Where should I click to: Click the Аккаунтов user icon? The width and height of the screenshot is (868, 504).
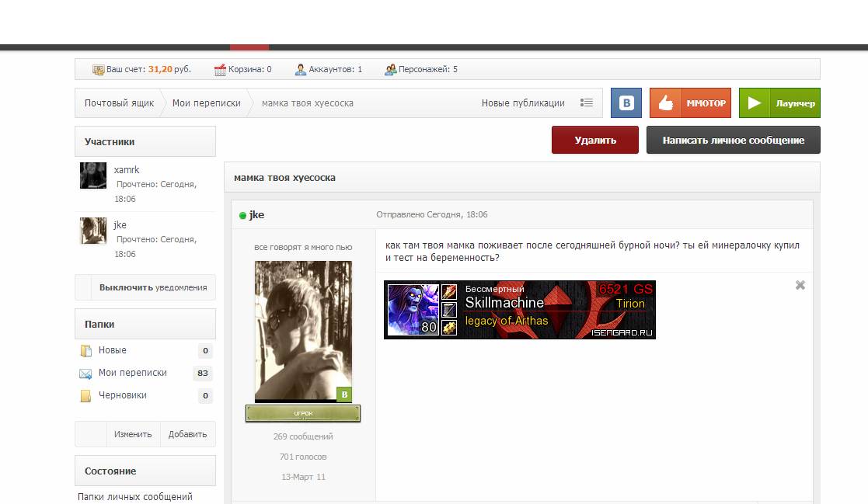301,70
